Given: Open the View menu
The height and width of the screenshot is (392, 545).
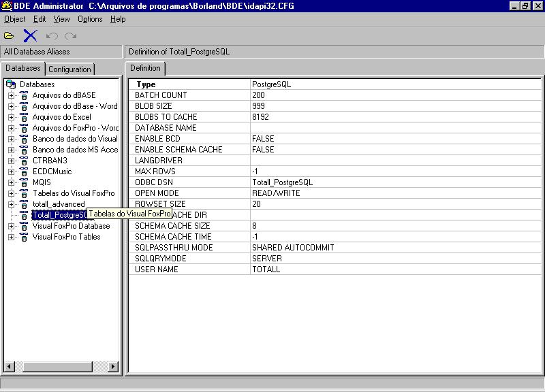Looking at the screenshot, I should pos(61,19).
